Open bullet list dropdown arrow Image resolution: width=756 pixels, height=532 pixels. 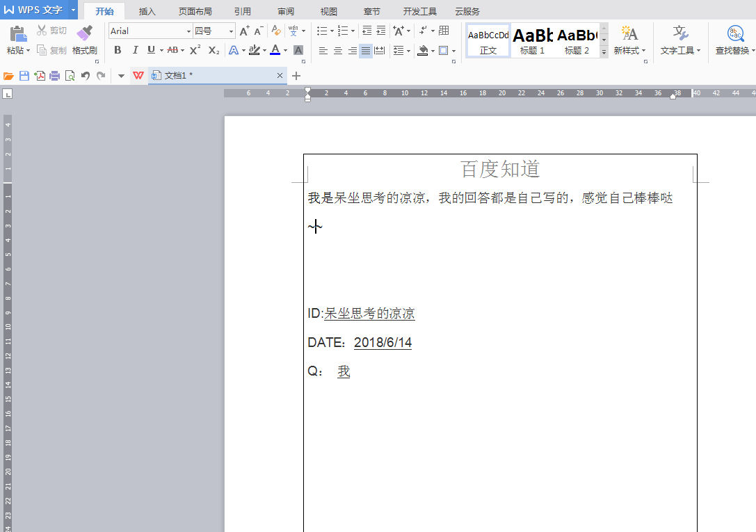pos(332,31)
